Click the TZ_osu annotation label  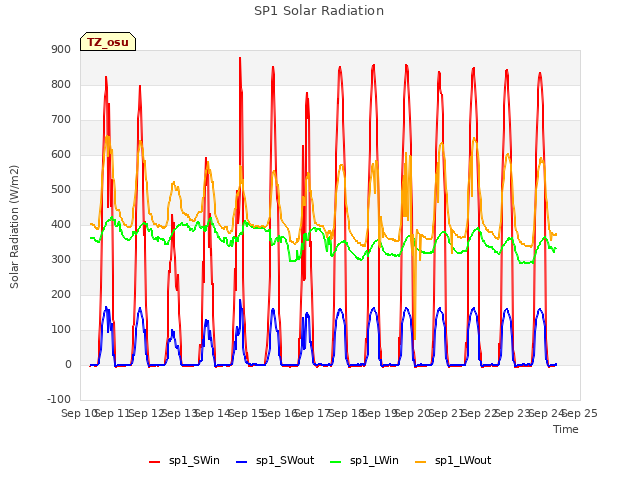(108, 42)
